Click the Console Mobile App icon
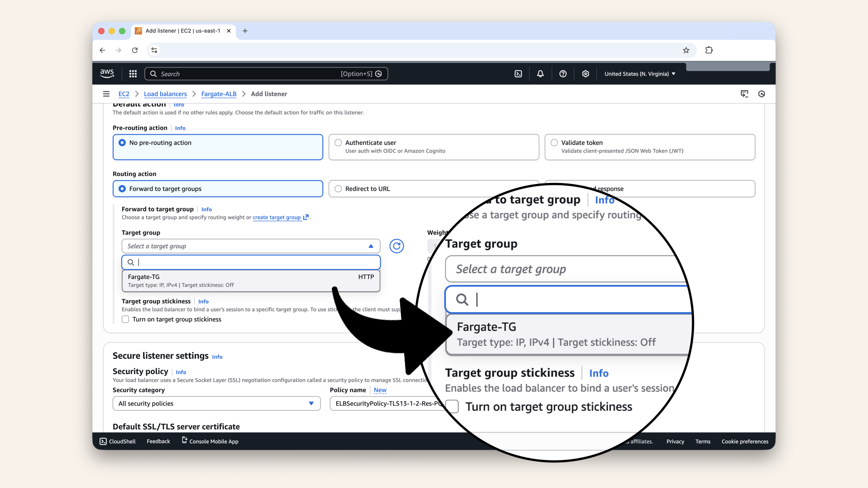This screenshot has width=868, height=488. click(x=184, y=441)
